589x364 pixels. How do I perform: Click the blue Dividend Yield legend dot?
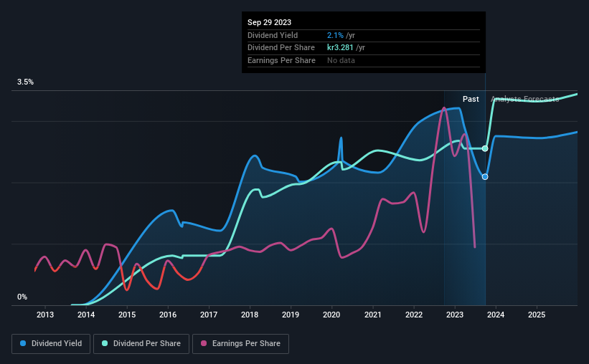click(23, 343)
